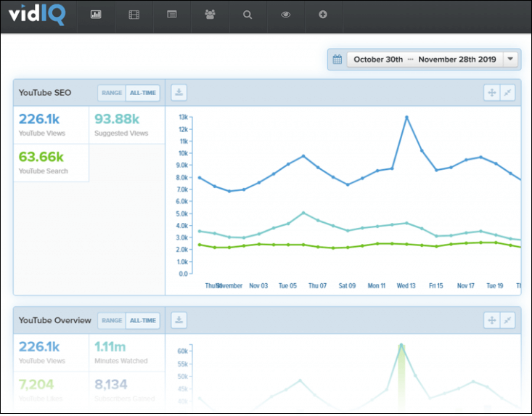Click move icon on YouTube Overview panel
Screen dimensions: 532x416
(491, 320)
